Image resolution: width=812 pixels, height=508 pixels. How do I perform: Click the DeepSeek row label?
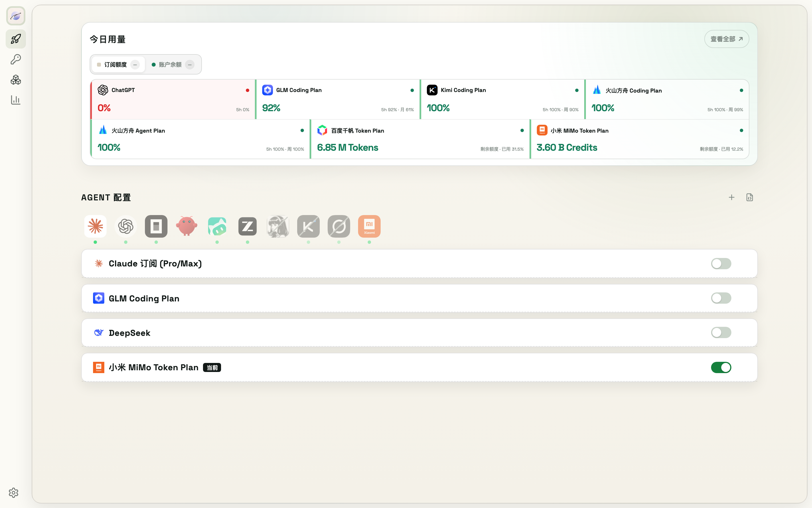pos(129,333)
